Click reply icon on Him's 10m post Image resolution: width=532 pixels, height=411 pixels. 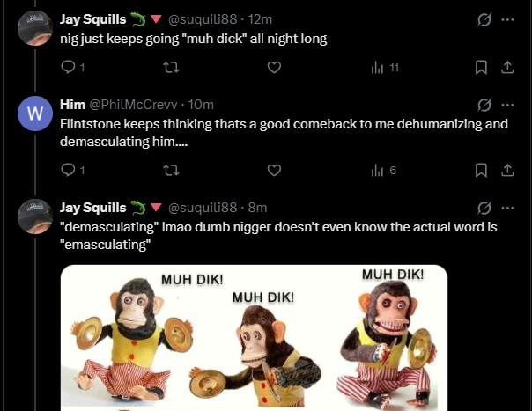70,170
